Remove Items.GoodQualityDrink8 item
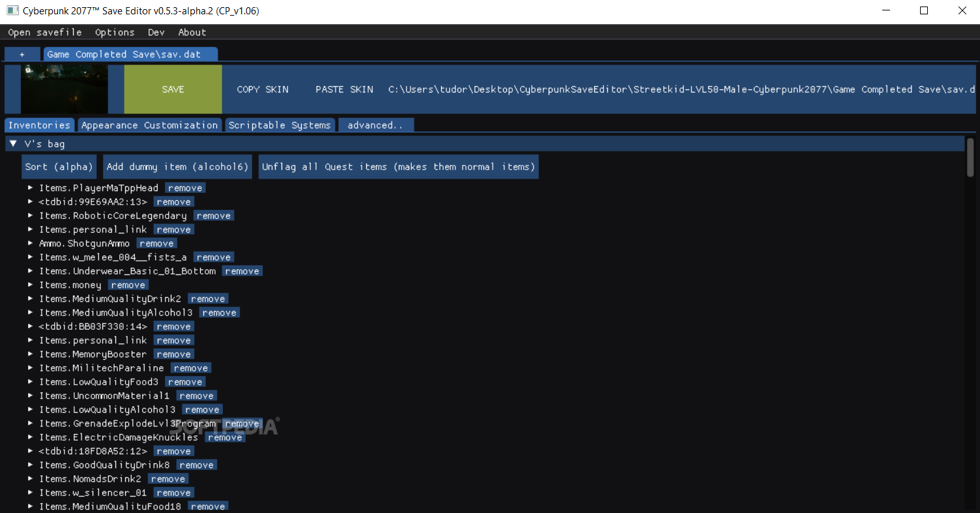Viewport: 980px width, 513px height. (197, 465)
